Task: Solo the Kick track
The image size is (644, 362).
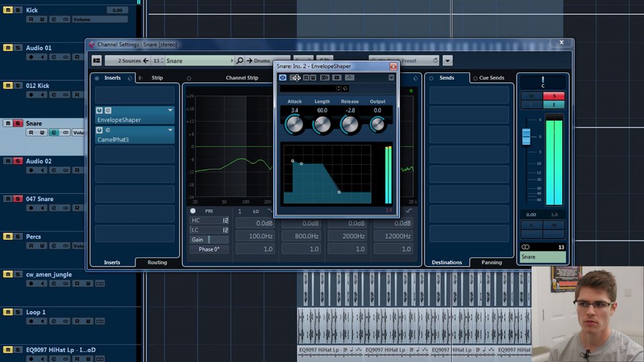Action: coord(17,10)
